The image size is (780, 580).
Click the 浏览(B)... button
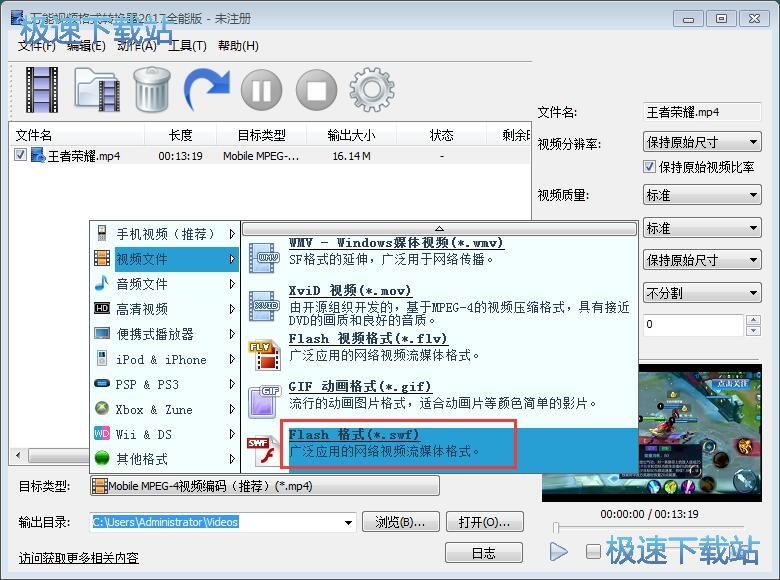pyautogui.click(x=400, y=522)
